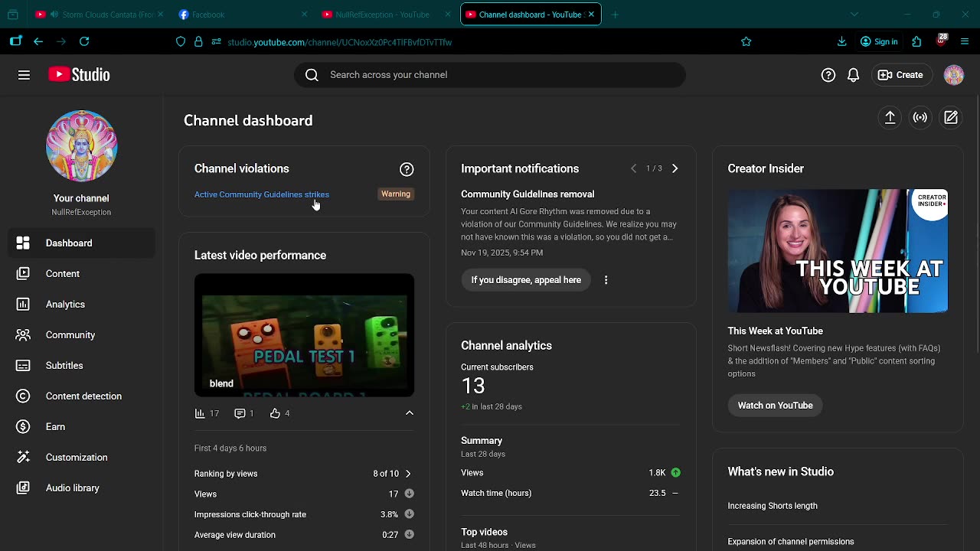Switch to NullRefException - YouTube tab
This screenshot has width=980, height=551.
click(x=386, y=15)
